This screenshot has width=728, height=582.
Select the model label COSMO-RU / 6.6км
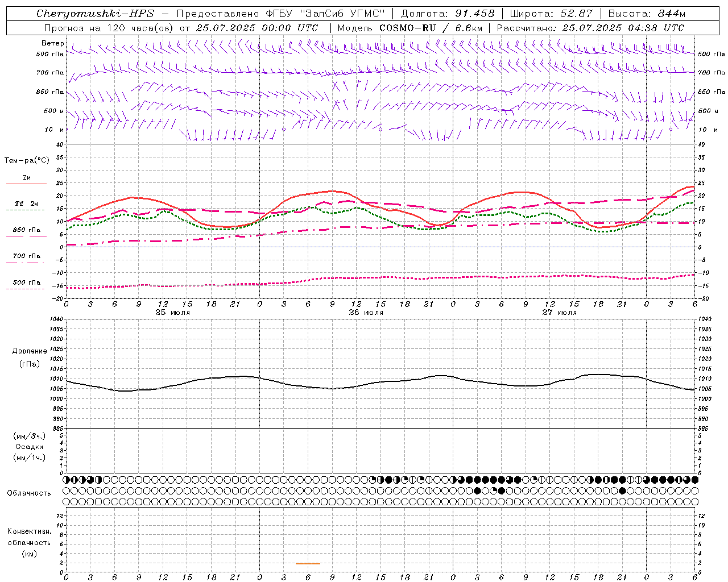pyautogui.click(x=431, y=28)
